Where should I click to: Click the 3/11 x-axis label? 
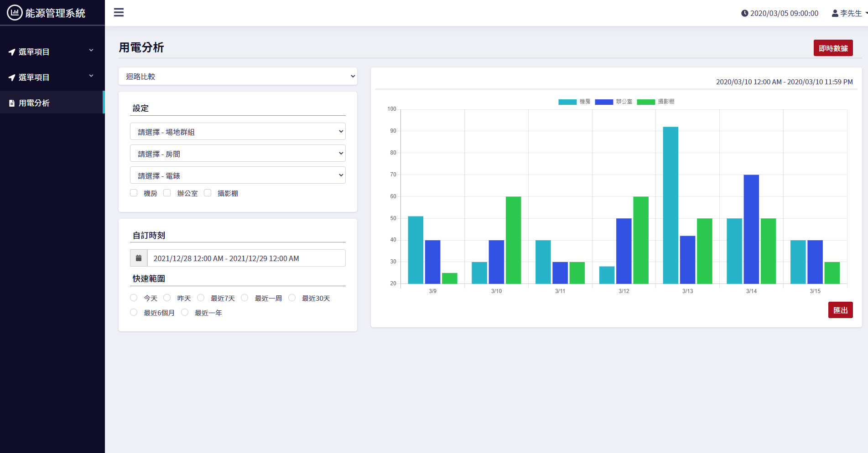click(560, 291)
